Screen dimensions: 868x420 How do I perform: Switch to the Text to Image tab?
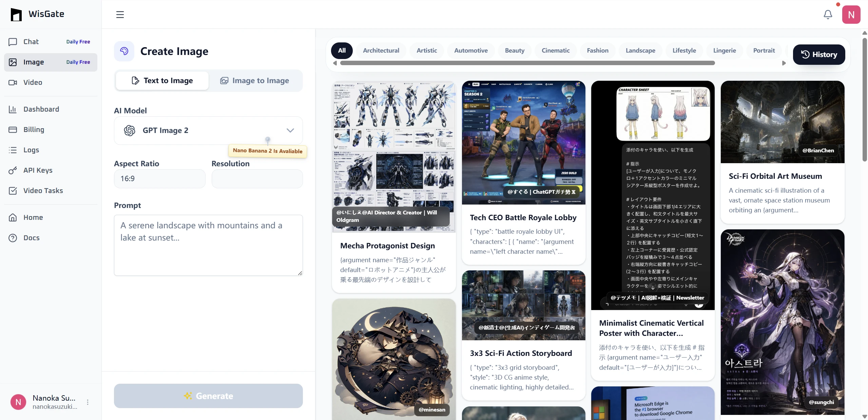[162, 81]
